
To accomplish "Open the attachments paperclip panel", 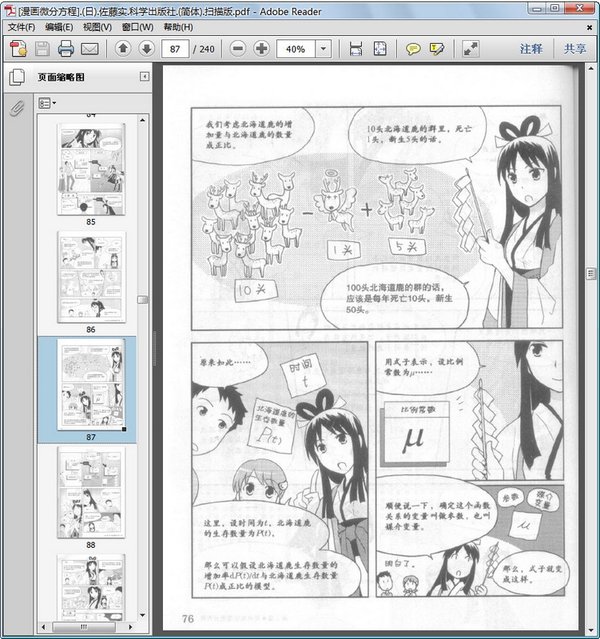I will click(x=17, y=108).
